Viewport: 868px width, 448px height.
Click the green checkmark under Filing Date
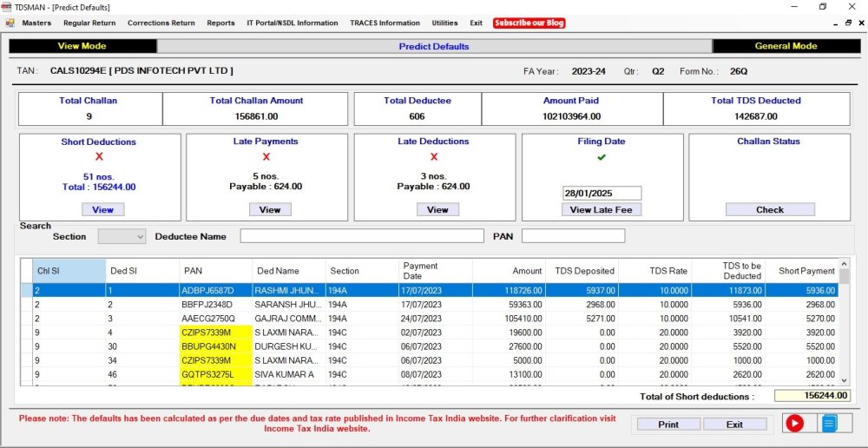point(602,157)
